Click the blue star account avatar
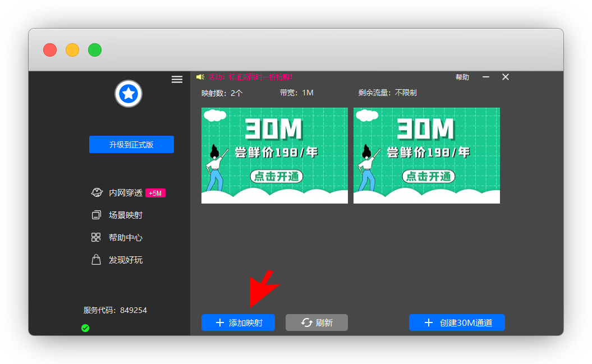This screenshot has height=364, width=592. [x=129, y=94]
